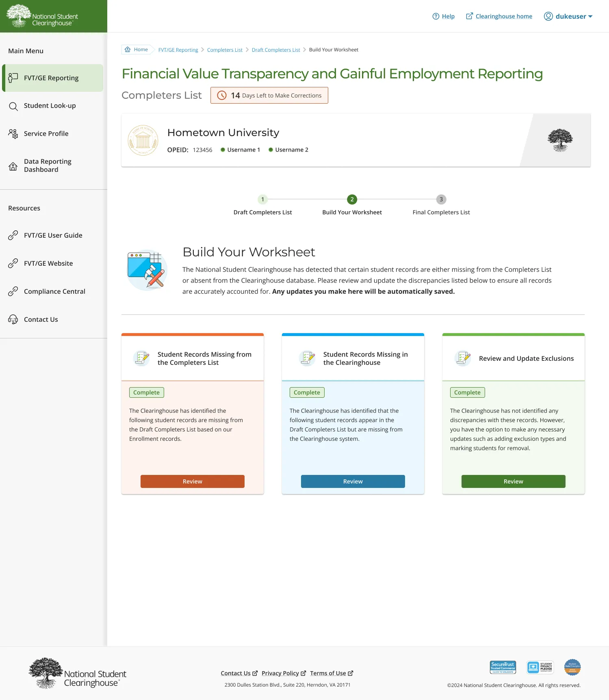Image resolution: width=609 pixels, height=700 pixels.
Task: Click the Student Privacy Pledge badge
Action: click(x=540, y=667)
